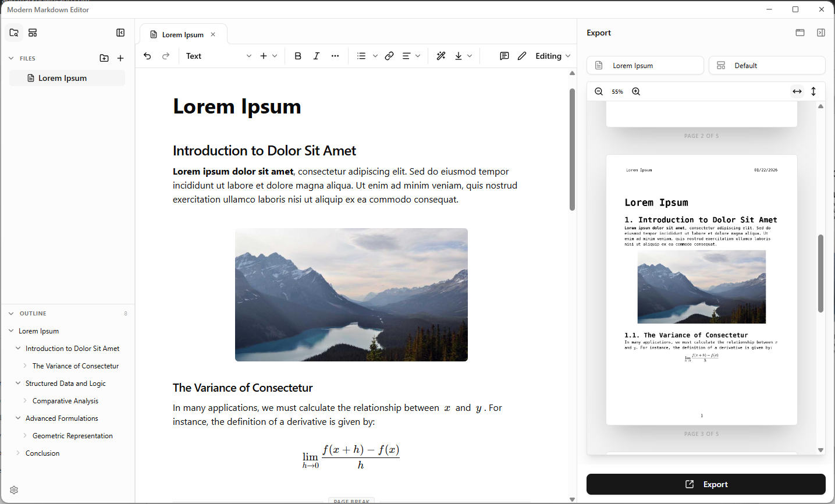Image resolution: width=835 pixels, height=504 pixels.
Task: Open the Text style dropdown
Action: (219, 56)
